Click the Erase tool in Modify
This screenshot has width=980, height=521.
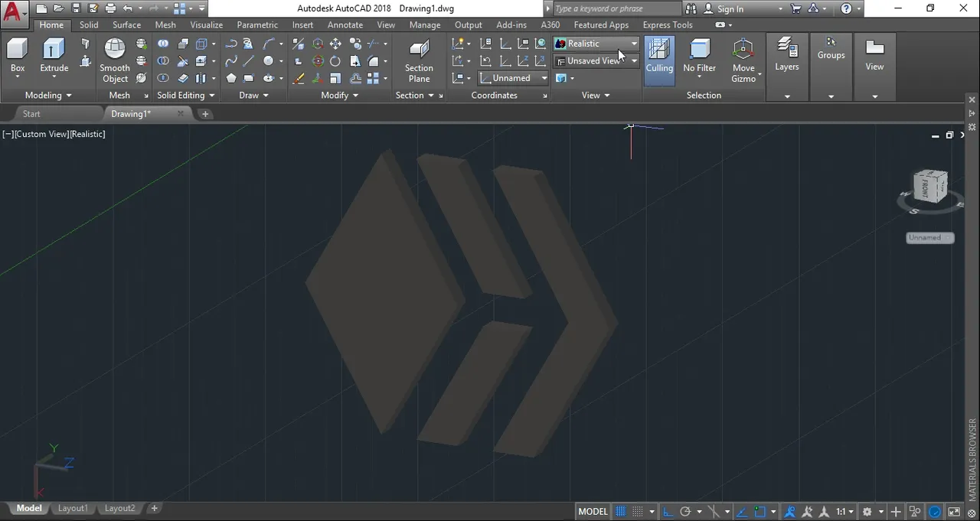[299, 78]
